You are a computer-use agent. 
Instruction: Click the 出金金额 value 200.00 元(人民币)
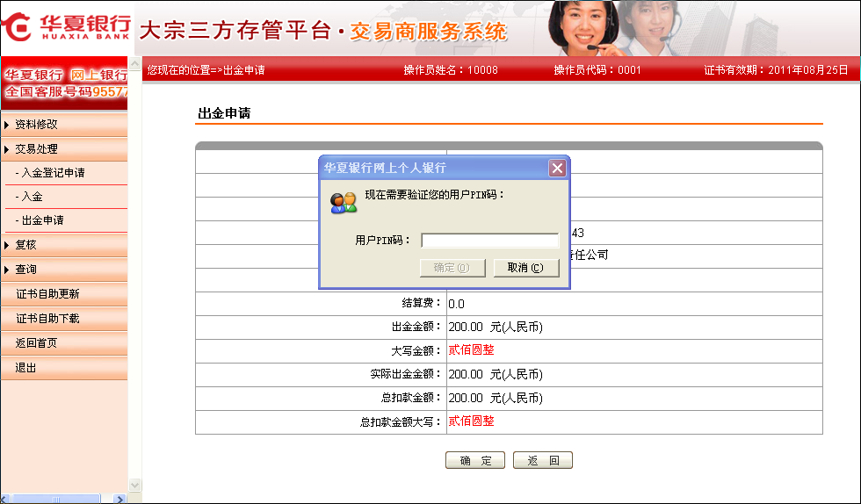496,328
